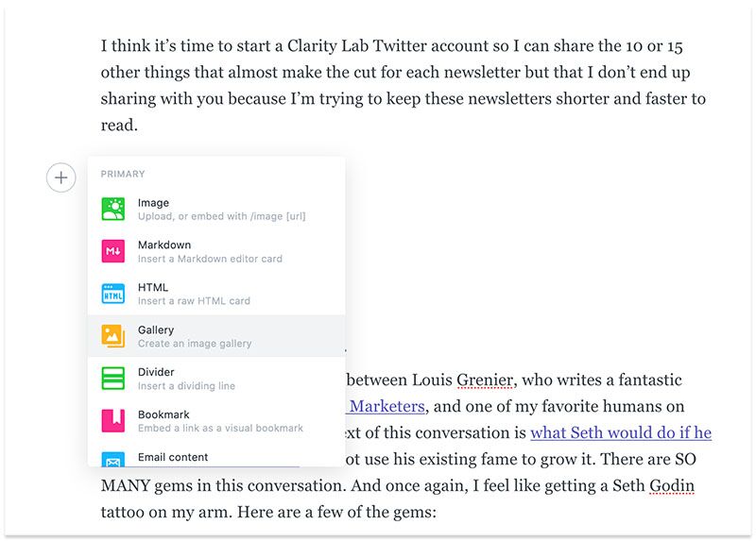Click the misspelled word Grenier

coord(484,380)
